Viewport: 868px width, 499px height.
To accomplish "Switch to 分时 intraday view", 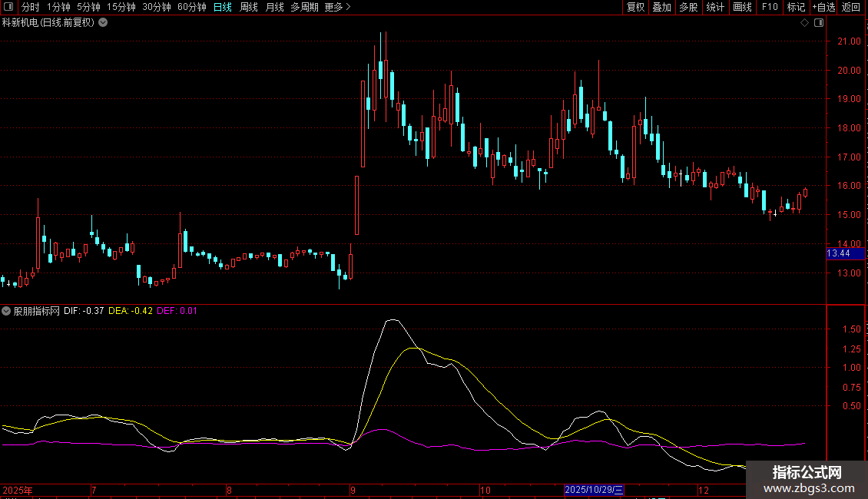I will (x=31, y=7).
